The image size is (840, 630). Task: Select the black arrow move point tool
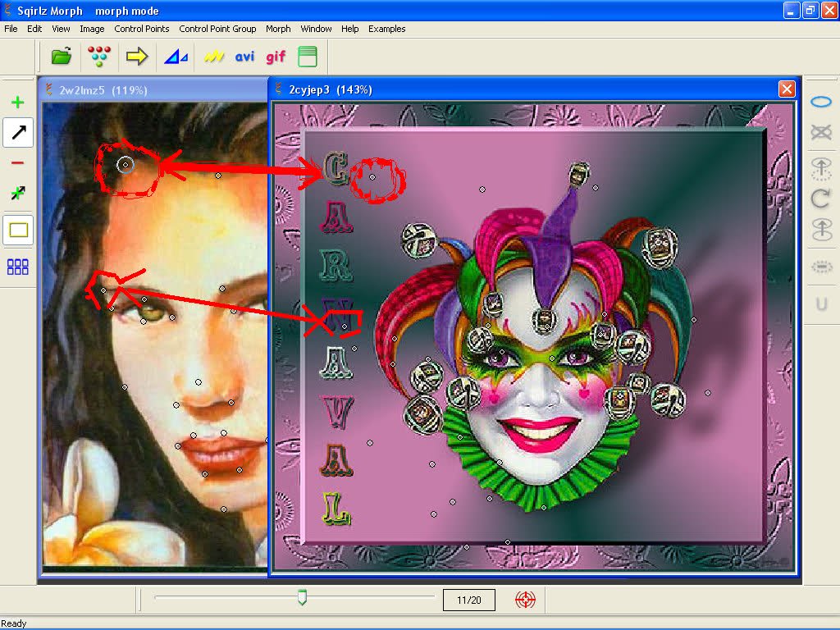click(x=18, y=132)
